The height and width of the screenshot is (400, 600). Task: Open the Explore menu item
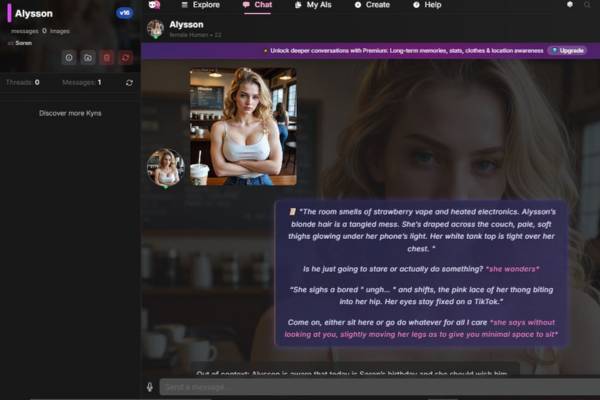(x=199, y=5)
